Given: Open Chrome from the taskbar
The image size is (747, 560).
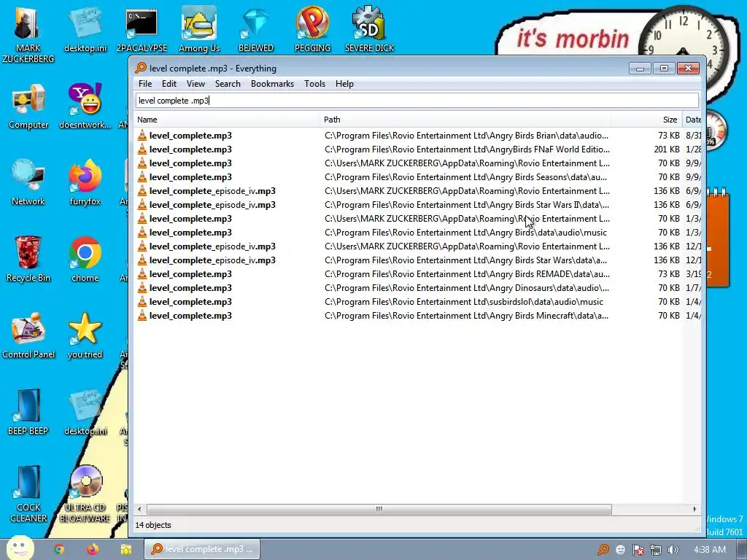Looking at the screenshot, I should coord(59,549).
